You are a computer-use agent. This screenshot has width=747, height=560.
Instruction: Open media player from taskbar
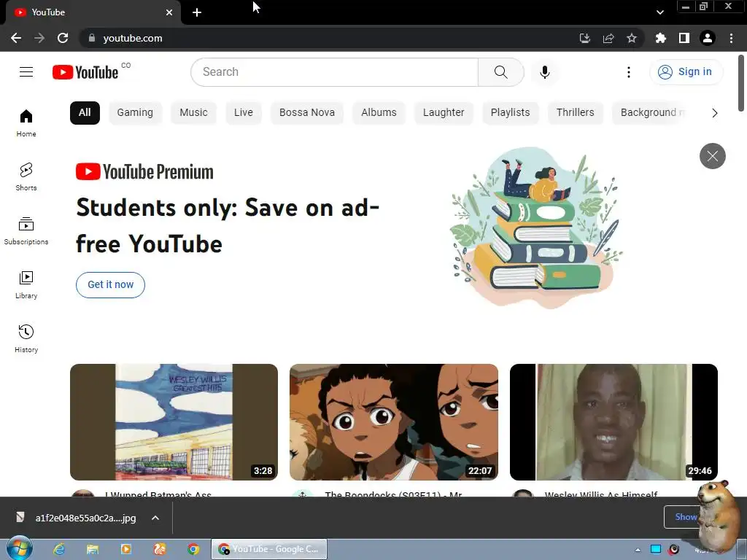126,549
